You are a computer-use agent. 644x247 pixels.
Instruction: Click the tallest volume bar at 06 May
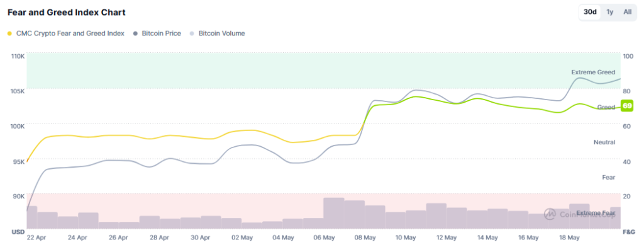click(334, 213)
